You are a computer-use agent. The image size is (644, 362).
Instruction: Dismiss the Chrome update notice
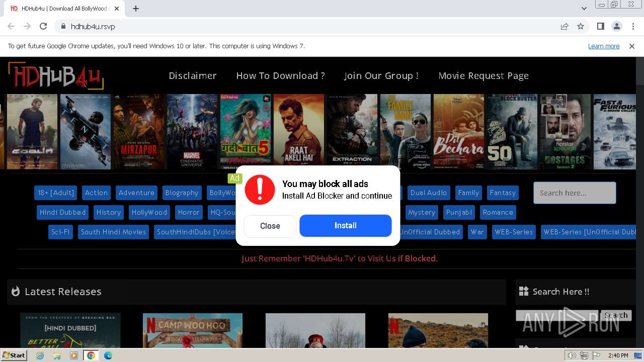632,46
